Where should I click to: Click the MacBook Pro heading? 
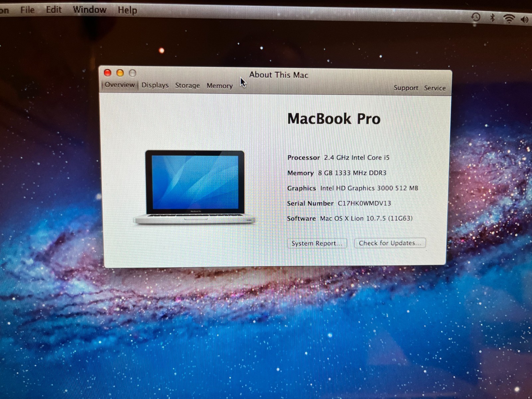coord(334,119)
